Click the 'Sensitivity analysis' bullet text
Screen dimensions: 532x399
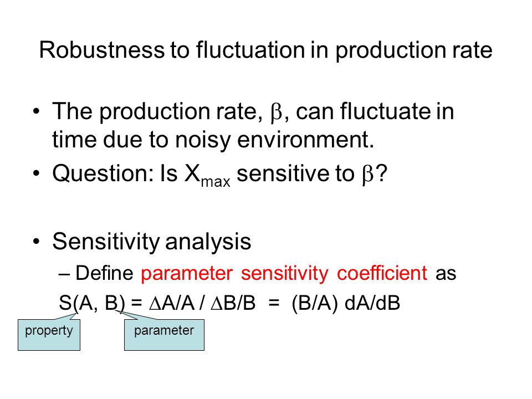(x=152, y=243)
